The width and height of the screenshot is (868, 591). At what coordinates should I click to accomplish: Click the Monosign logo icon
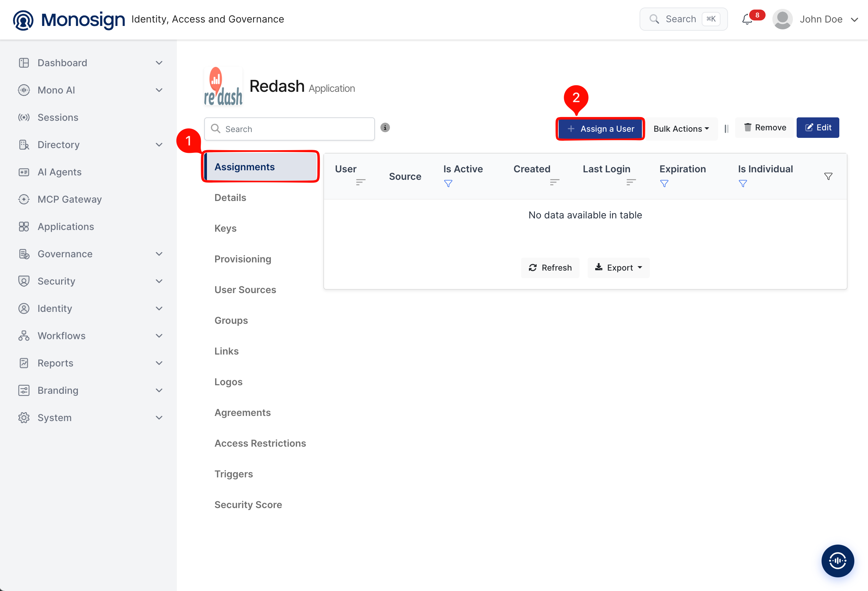point(23,20)
